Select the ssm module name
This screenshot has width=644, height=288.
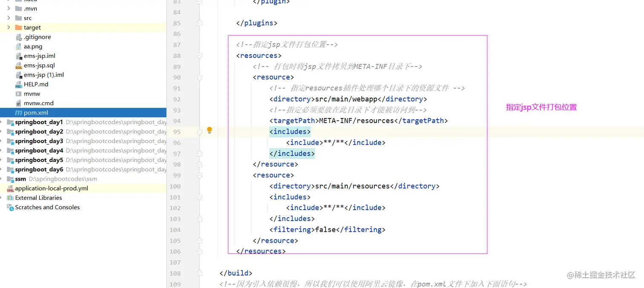coord(20,179)
